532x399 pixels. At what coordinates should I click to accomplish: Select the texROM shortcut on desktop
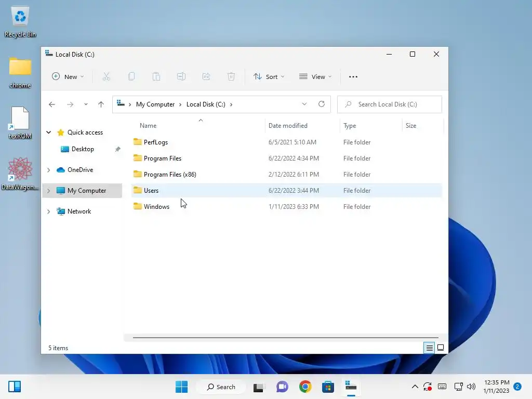(x=20, y=123)
